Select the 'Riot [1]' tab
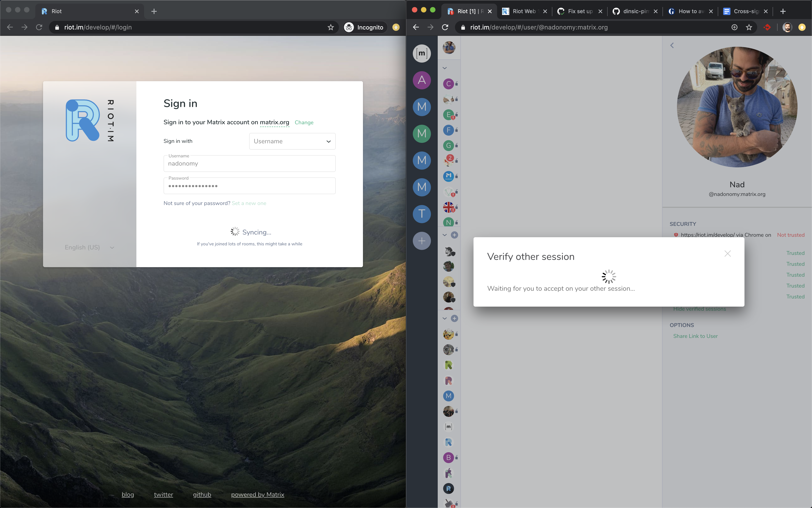Screen dimensions: 812x508 (469, 11)
